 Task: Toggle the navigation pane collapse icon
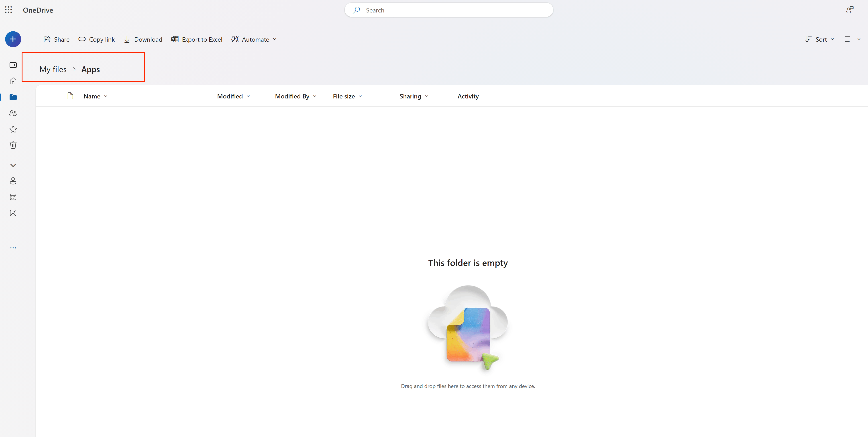13,65
